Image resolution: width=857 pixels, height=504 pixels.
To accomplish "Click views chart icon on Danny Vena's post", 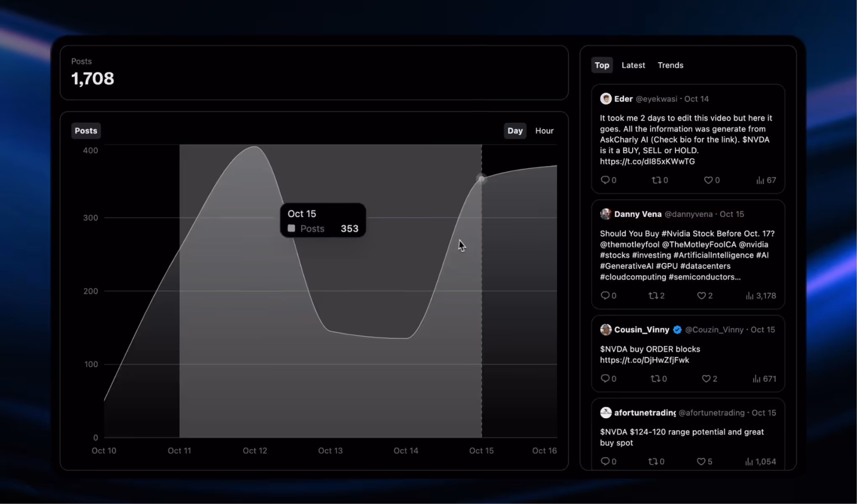I will coord(749,296).
